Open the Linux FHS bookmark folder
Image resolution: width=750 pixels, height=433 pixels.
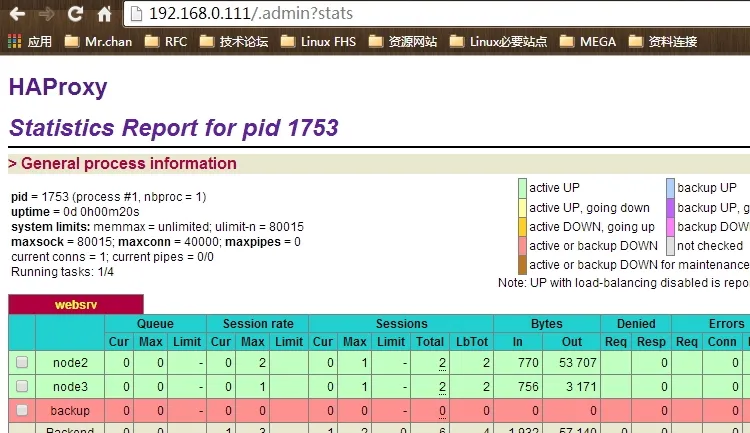click(x=318, y=42)
